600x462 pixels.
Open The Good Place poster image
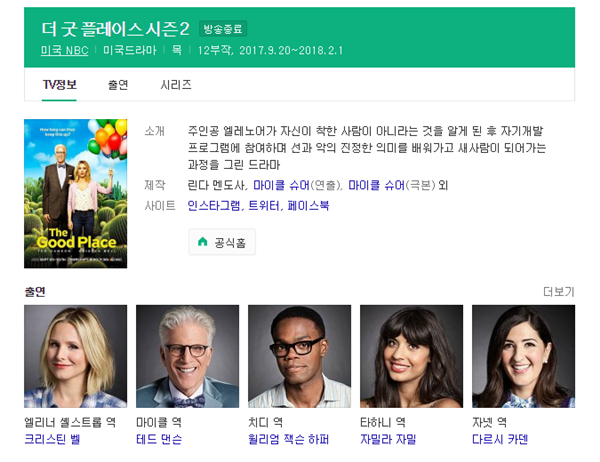click(75, 193)
